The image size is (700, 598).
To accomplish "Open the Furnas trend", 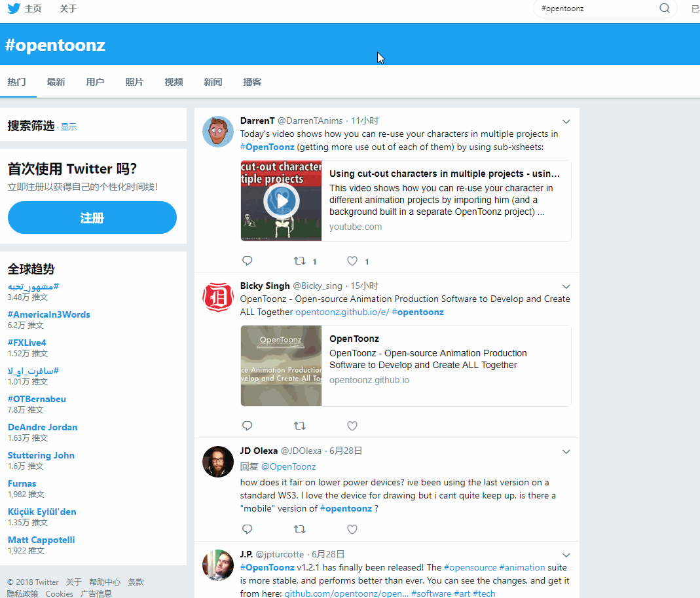I will tap(22, 483).
